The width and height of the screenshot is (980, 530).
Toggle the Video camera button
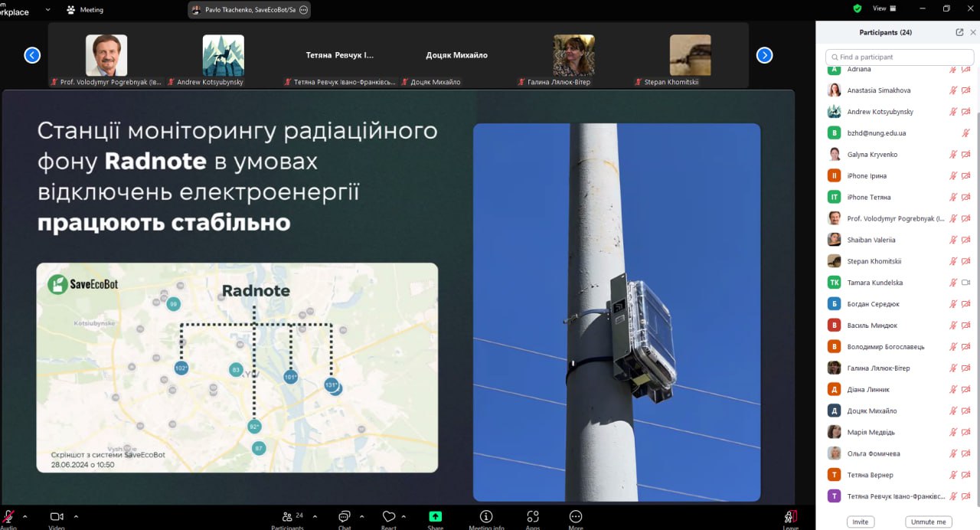coord(56,517)
